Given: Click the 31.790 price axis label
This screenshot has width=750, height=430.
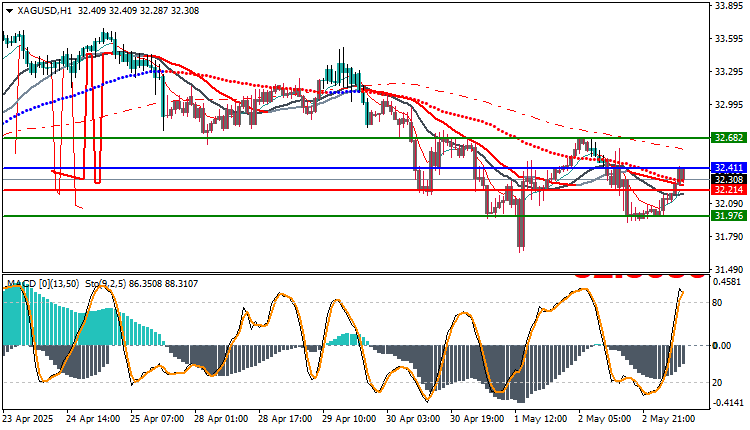Looking at the screenshot, I should [x=728, y=236].
